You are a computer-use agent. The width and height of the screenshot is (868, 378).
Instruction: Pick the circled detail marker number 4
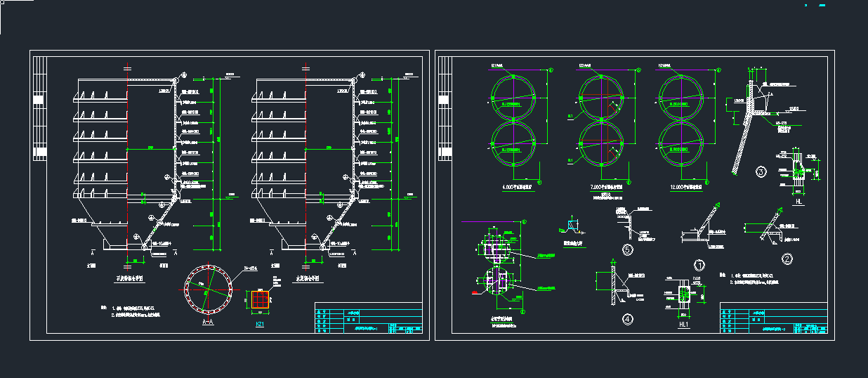(x=628, y=319)
